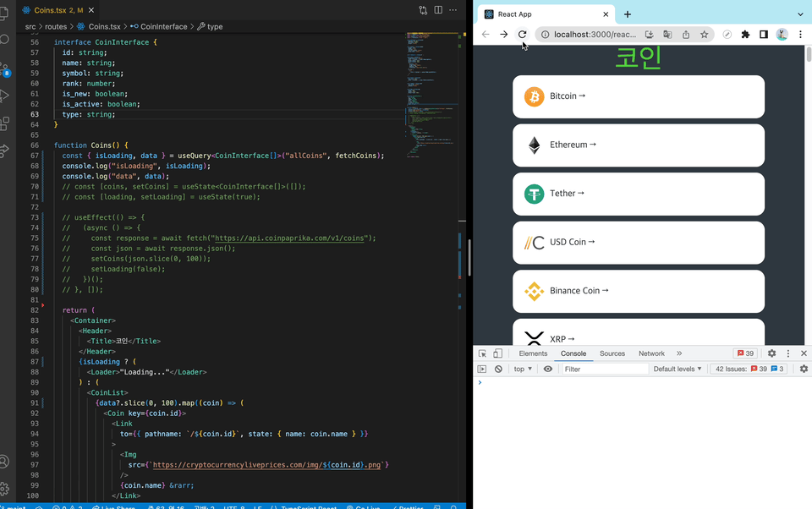Click the localhost:3000 address bar
The image size is (812, 509).
(595, 34)
